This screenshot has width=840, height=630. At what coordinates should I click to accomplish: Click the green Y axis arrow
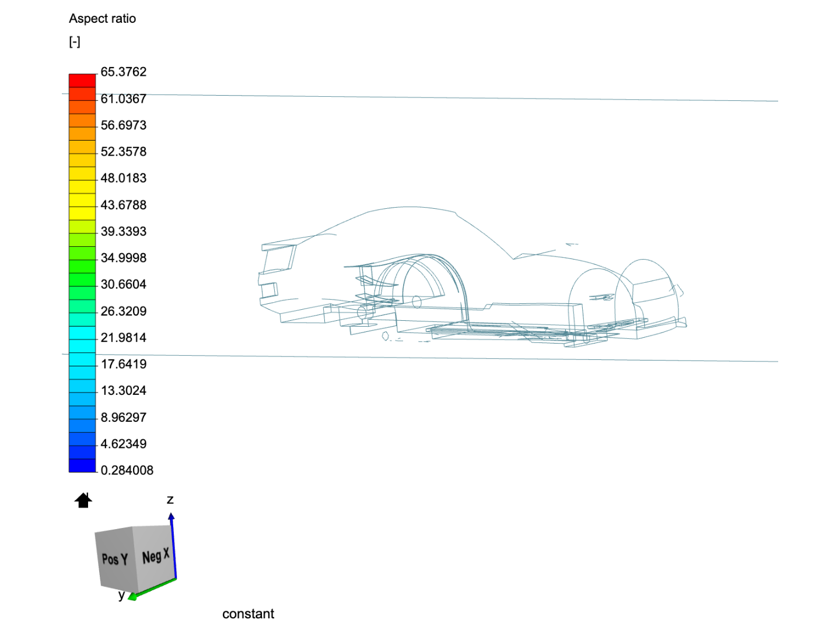[x=150, y=589]
